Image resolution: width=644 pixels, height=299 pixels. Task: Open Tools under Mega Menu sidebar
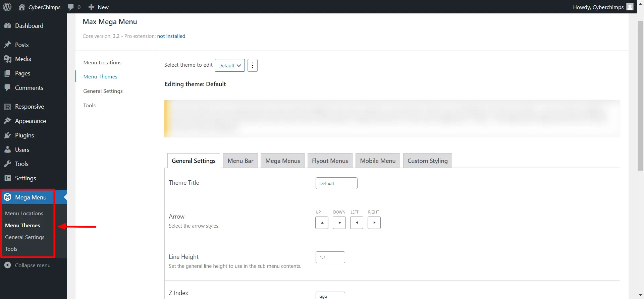[11, 249]
